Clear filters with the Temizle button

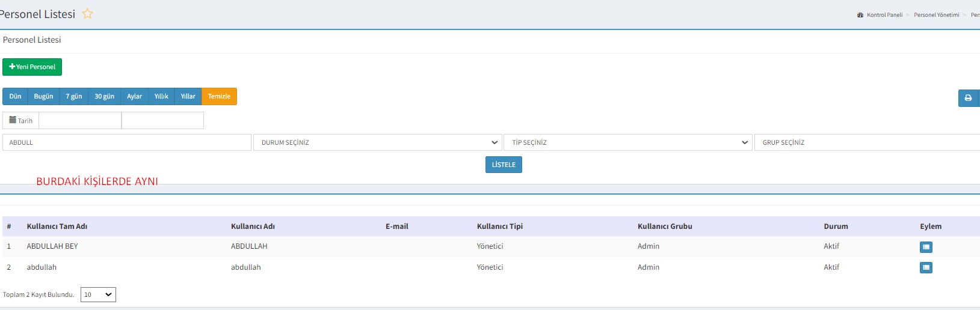click(x=219, y=96)
